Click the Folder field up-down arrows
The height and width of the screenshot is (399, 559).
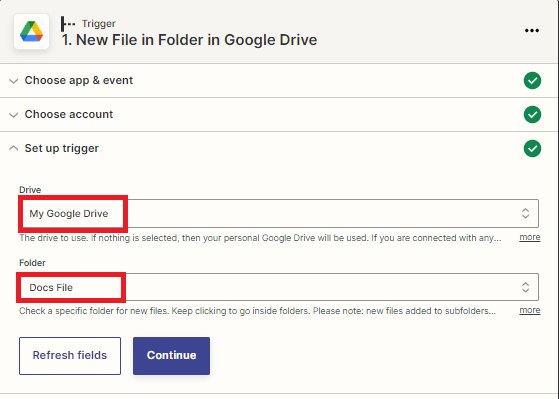pyautogui.click(x=525, y=287)
